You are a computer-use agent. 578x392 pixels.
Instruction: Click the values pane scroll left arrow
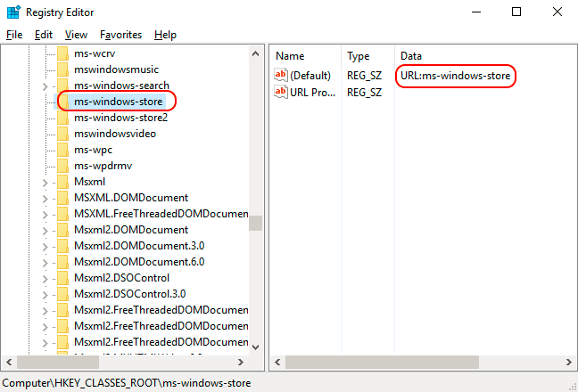pyautogui.click(x=277, y=363)
